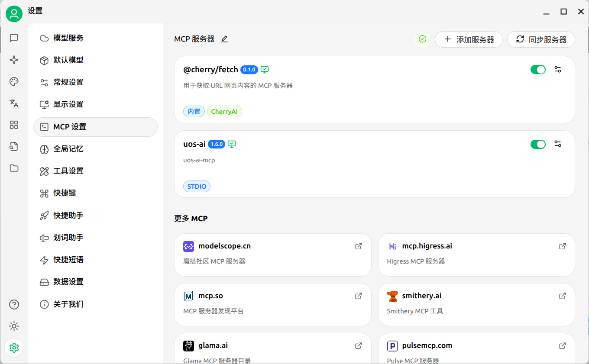
Task: Open 快捷键 shortcuts settings
Action: (x=95, y=193)
